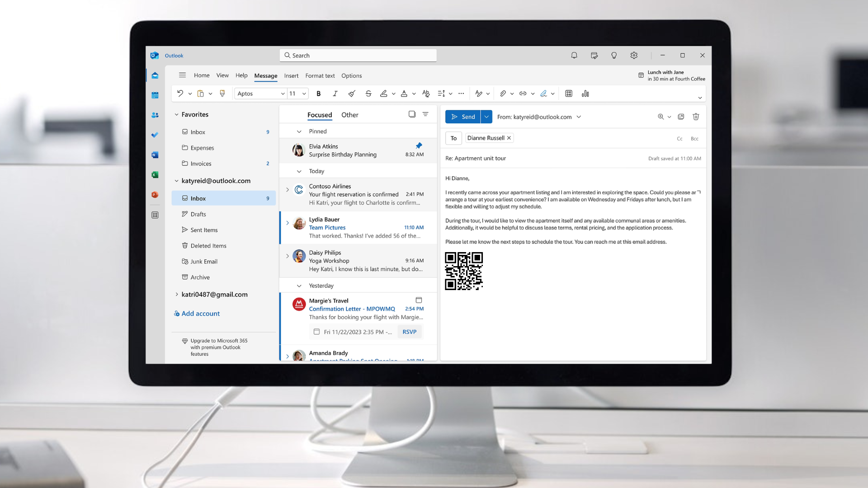Click the text styles icon beside font color
Screen dimensions: 868x488
tap(426, 94)
